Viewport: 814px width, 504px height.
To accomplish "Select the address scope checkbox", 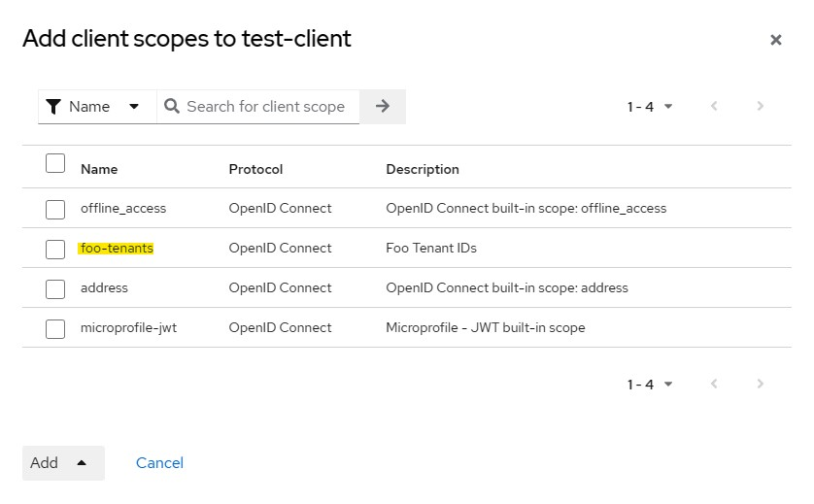I will [55, 288].
